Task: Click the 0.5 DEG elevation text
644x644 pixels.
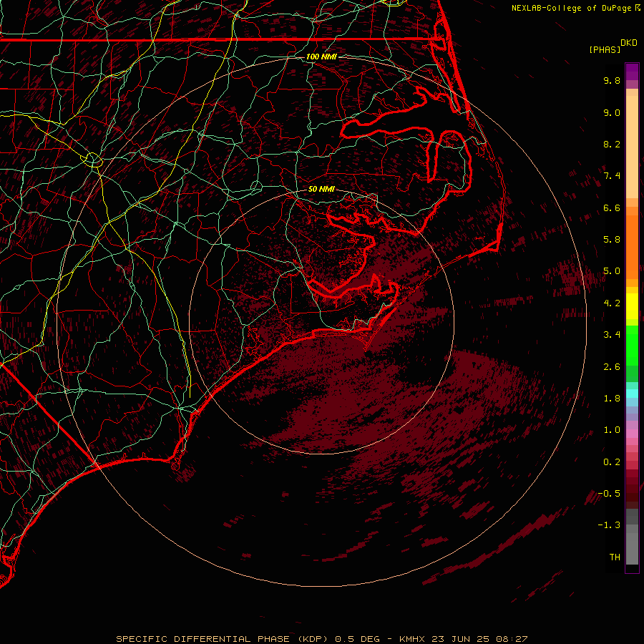Action: pos(358,639)
